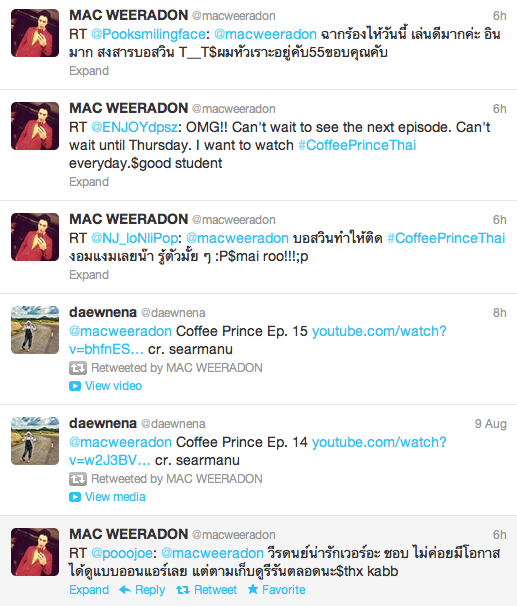Click retweet badge icon under Ep. 15 tweet
The image size is (517, 606).
pyautogui.click(x=78, y=368)
